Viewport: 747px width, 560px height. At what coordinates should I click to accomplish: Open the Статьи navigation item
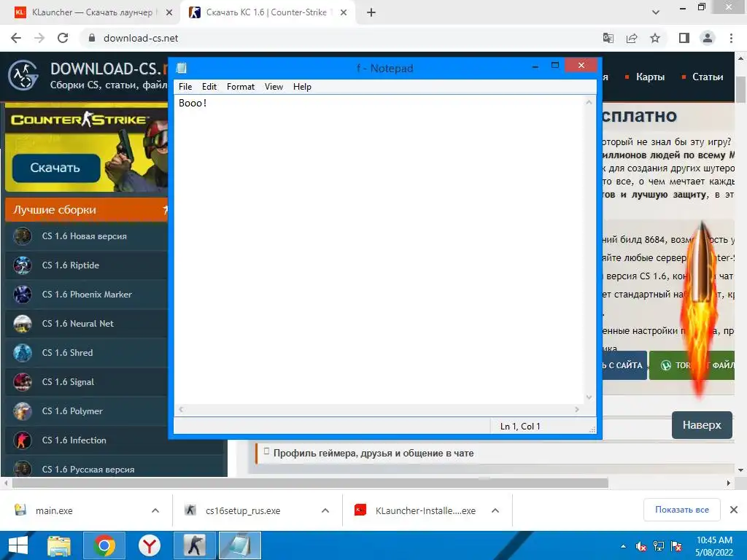coord(708,77)
